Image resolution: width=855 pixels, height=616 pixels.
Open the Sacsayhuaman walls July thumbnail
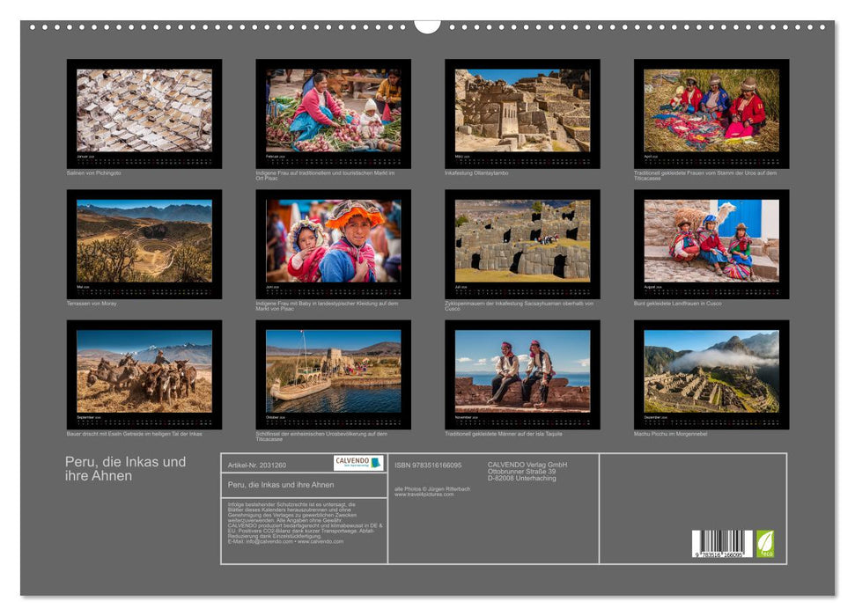pos(522,242)
